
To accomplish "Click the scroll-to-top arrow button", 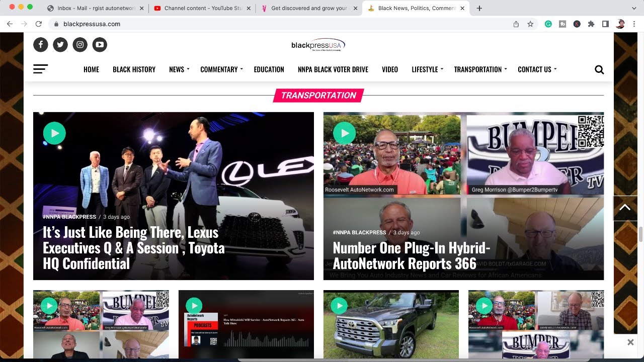I will click(625, 208).
